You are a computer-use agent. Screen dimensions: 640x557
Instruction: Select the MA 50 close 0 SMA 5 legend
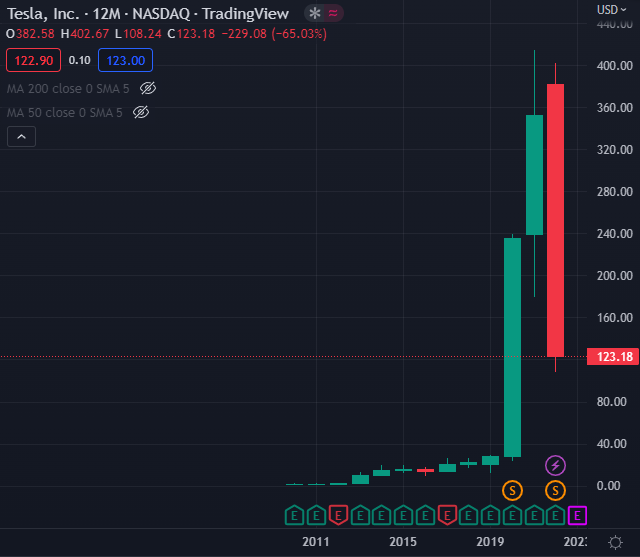pyautogui.click(x=64, y=113)
